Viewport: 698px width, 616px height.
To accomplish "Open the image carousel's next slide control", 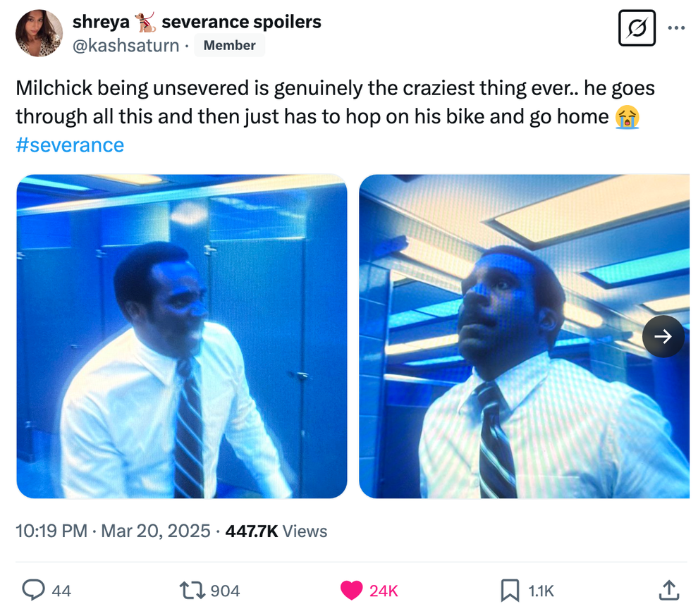I will pyautogui.click(x=663, y=336).
